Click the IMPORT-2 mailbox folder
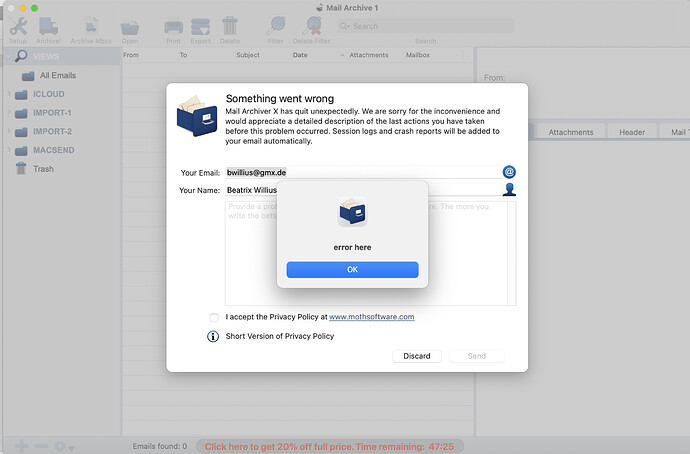Image resolution: width=690 pixels, height=454 pixels. pyautogui.click(x=43, y=132)
